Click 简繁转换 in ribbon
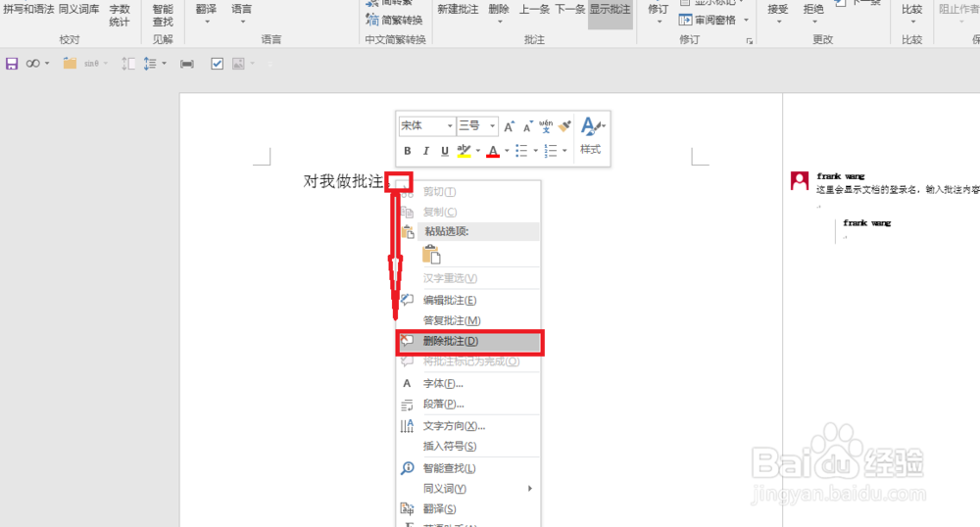Viewport: 980px width, 527px height. pos(394,20)
